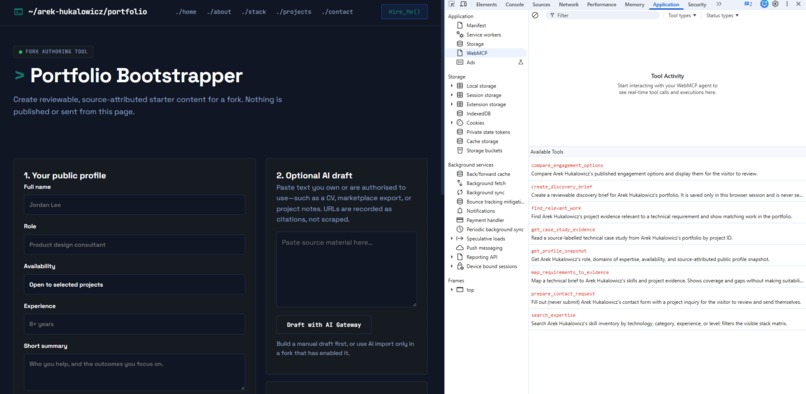Click the blue AI assistance icon in DevTools
The height and width of the screenshot is (394, 806).
click(x=764, y=4)
